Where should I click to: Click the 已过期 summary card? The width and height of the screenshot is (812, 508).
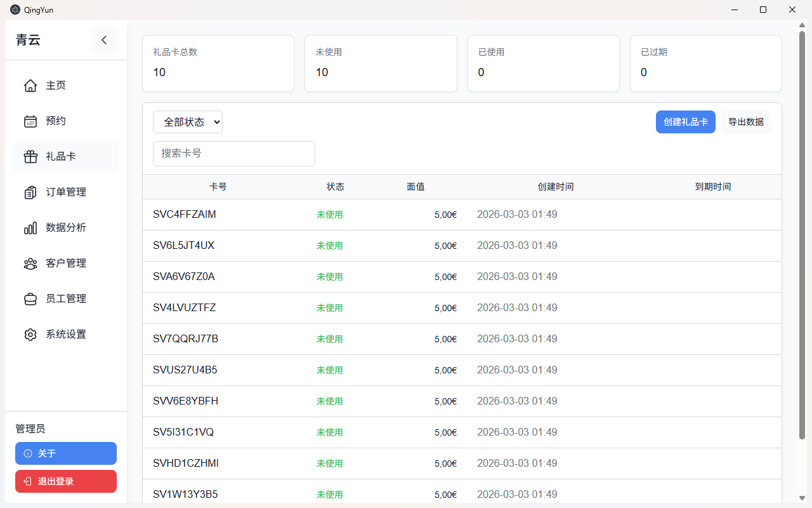coord(706,63)
